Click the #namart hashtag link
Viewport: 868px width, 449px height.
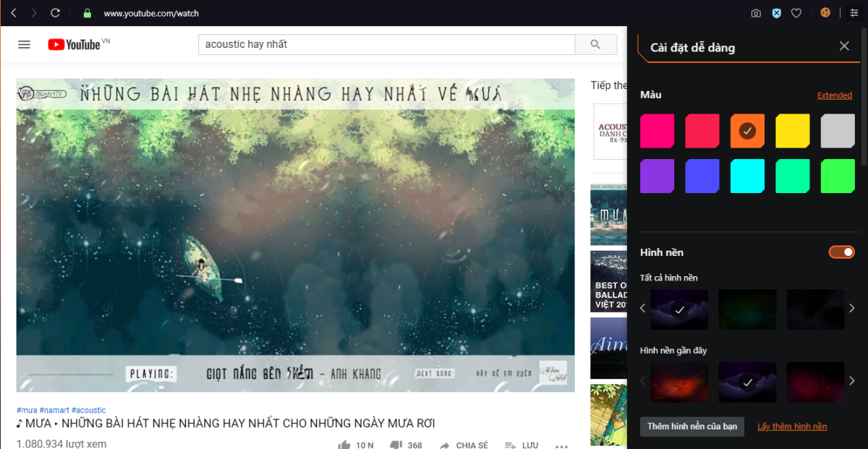click(x=54, y=410)
